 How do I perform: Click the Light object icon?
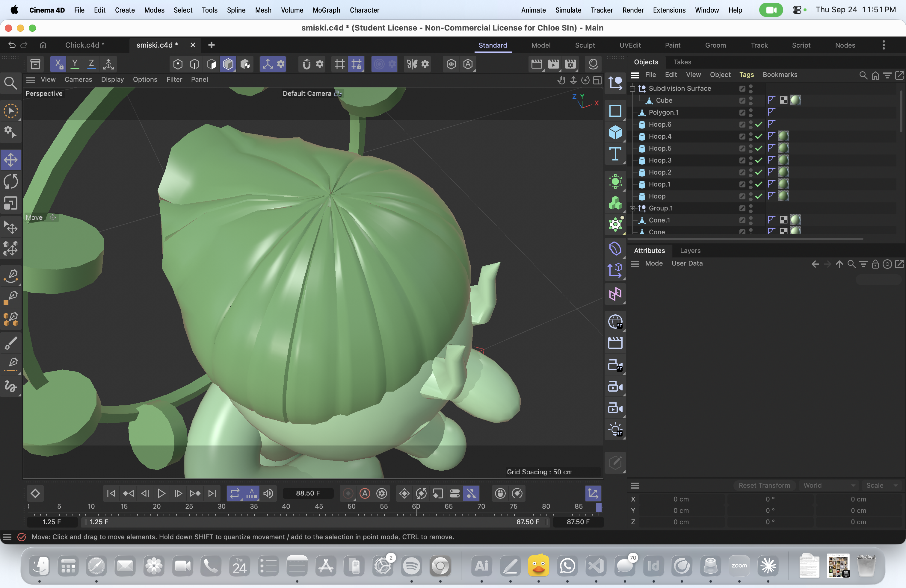(615, 430)
